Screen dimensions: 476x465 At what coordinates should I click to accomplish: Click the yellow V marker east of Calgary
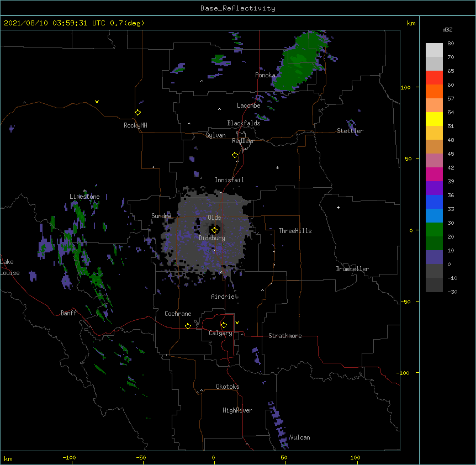(x=237, y=323)
